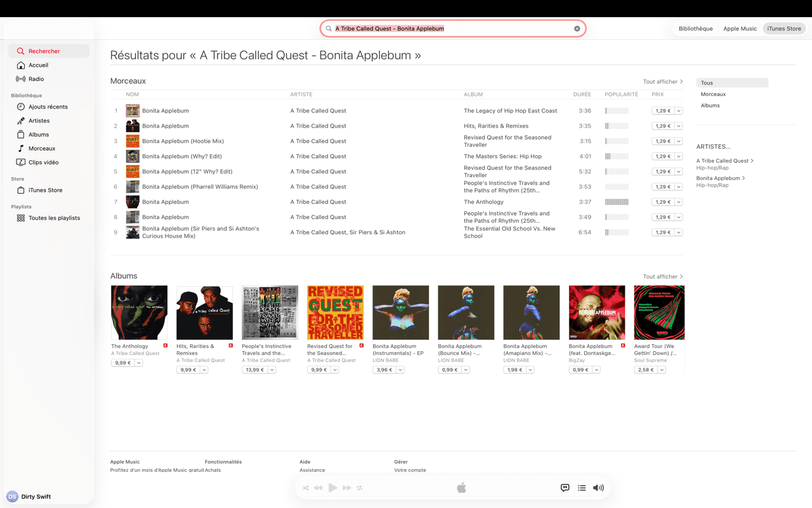The height and width of the screenshot is (508, 812).
Task: Toggle repeat mode
Action: click(x=360, y=488)
